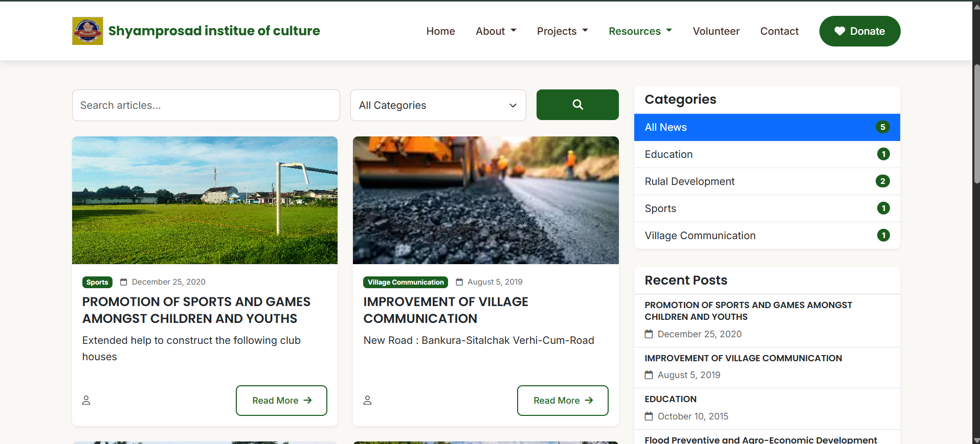The width and height of the screenshot is (980, 444).
Task: Click the count badge on the Education row
Action: coord(883,154)
